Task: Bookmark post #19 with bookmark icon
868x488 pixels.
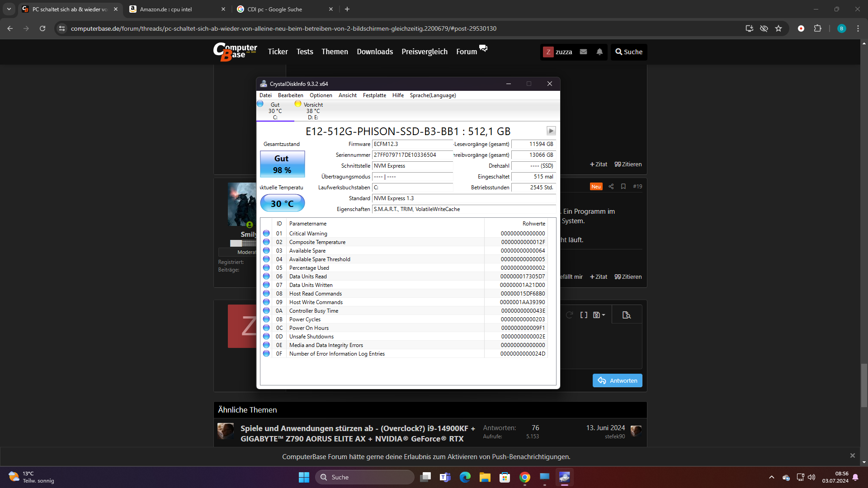Action: pos(623,187)
